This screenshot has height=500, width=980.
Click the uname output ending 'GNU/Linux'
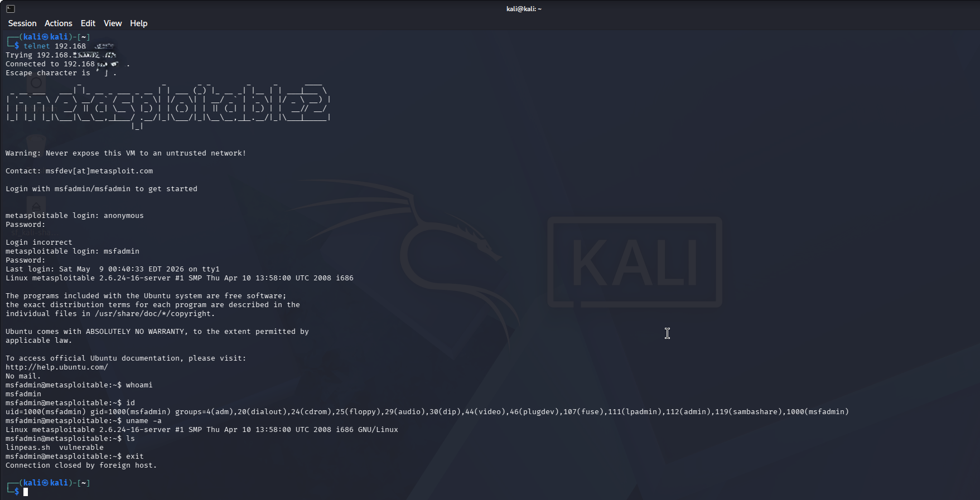tap(202, 430)
